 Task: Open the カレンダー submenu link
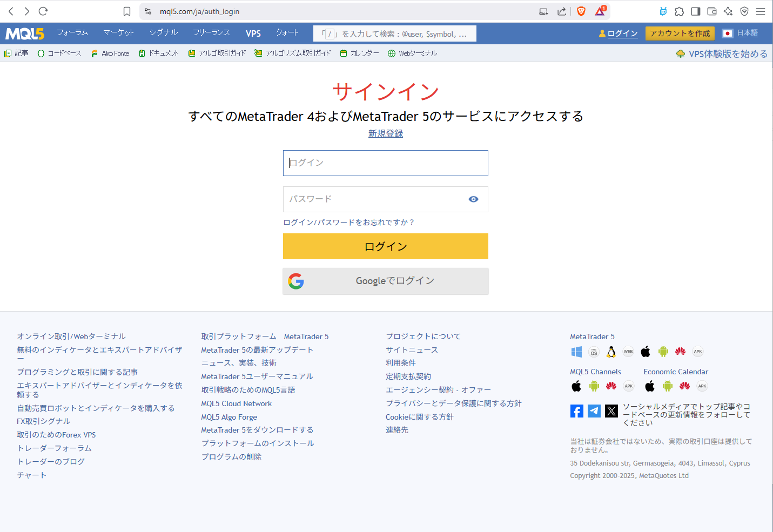pos(359,53)
